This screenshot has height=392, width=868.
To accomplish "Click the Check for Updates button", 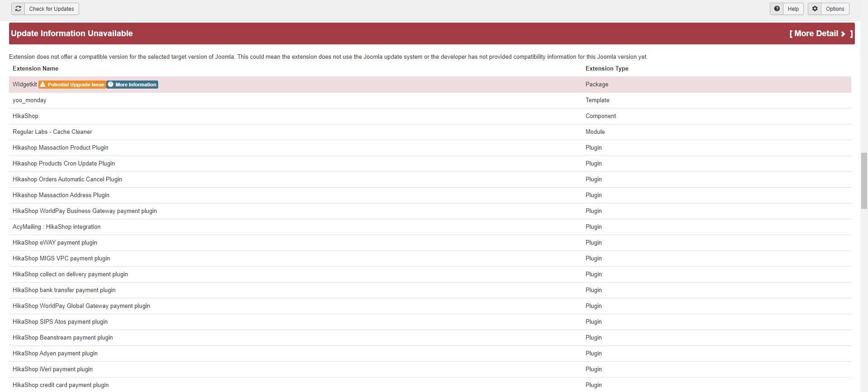I will [45, 9].
